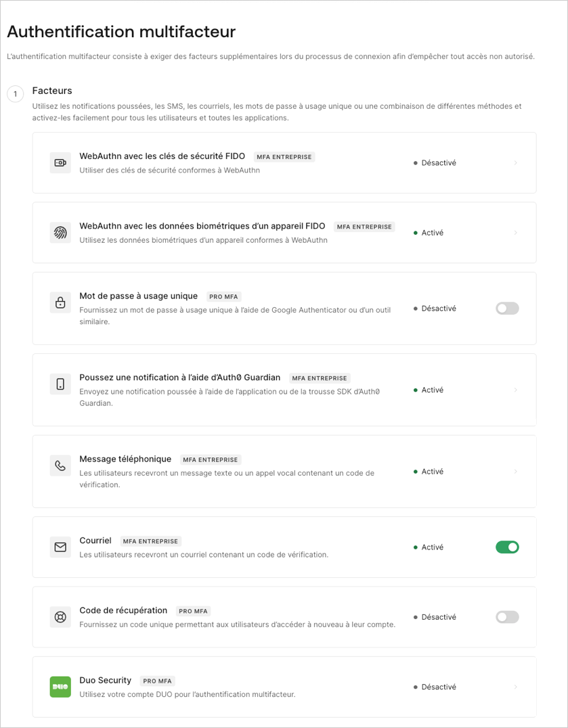Viewport: 568px width, 728px height.
Task: Turn on the Code de récupération toggle
Action: click(506, 616)
